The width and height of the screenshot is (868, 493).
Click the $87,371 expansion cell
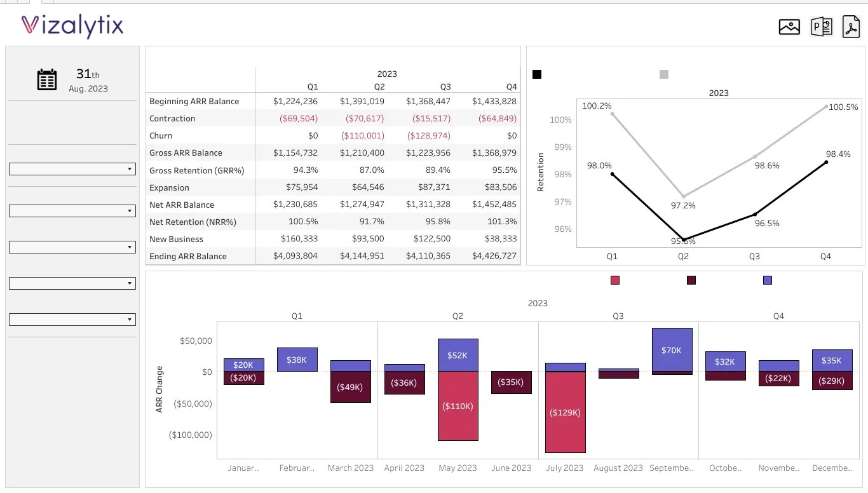click(x=435, y=187)
